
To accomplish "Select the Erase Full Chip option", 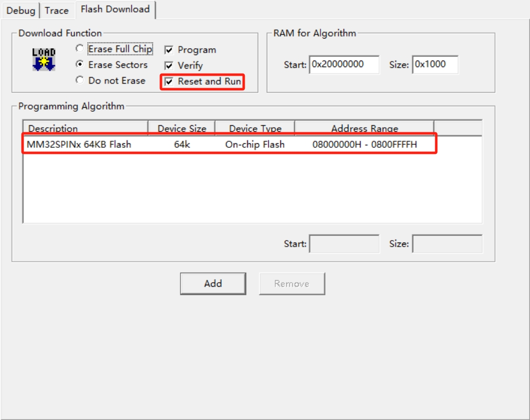I will pyautogui.click(x=79, y=49).
